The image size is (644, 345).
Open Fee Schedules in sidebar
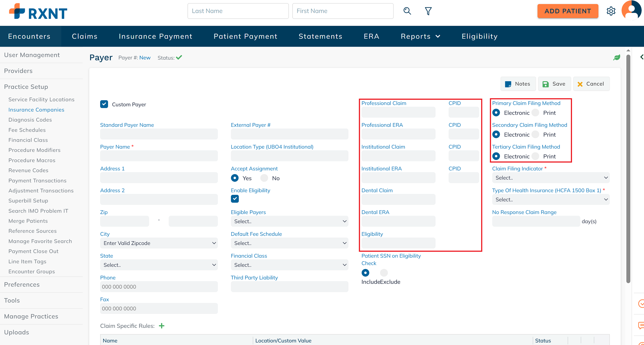[x=27, y=130]
